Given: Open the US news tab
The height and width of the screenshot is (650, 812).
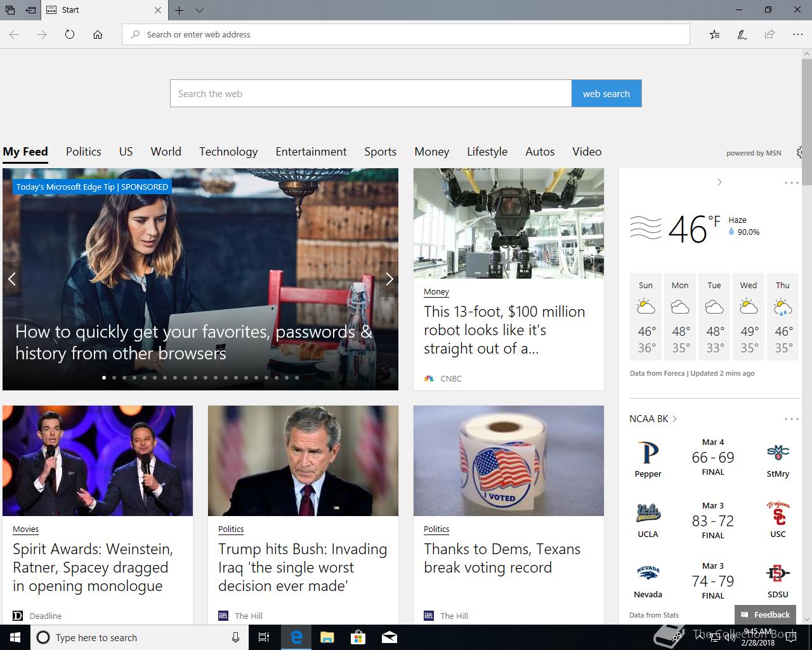Looking at the screenshot, I should tap(126, 152).
